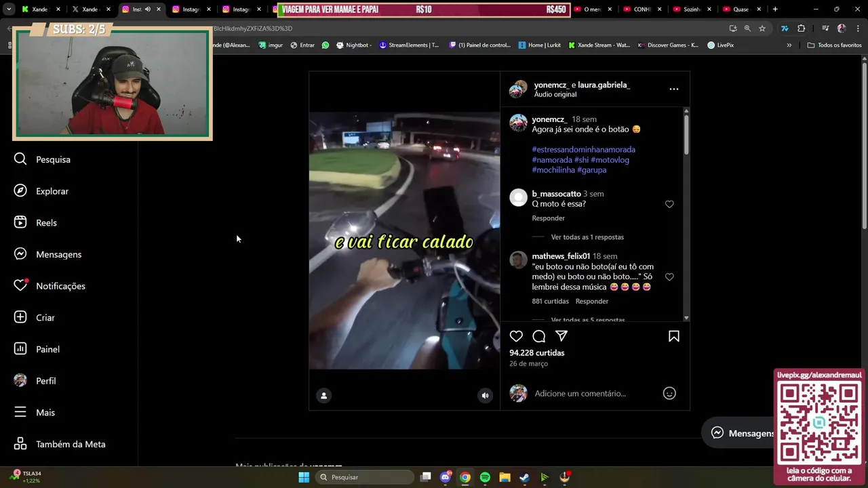Open the LivePix bookmark
The image size is (868, 488).
coord(720,45)
